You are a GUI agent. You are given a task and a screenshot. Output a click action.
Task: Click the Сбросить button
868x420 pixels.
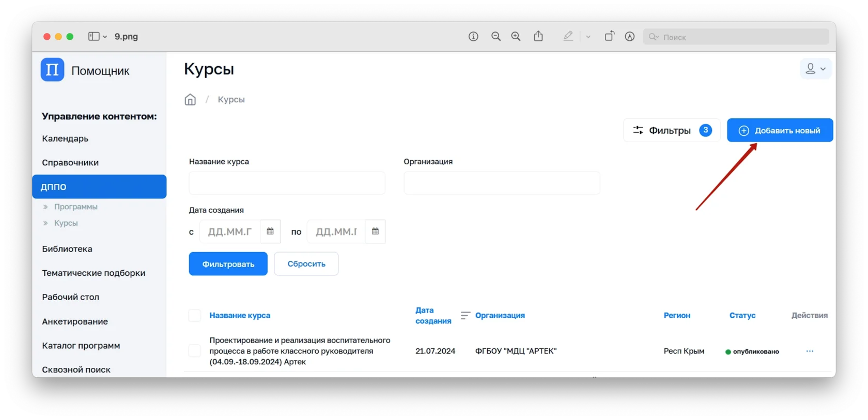pyautogui.click(x=306, y=264)
